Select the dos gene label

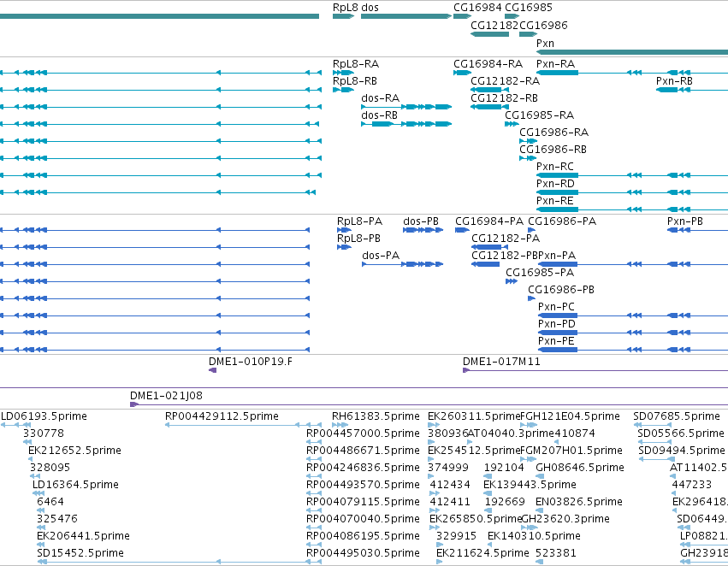point(370,8)
